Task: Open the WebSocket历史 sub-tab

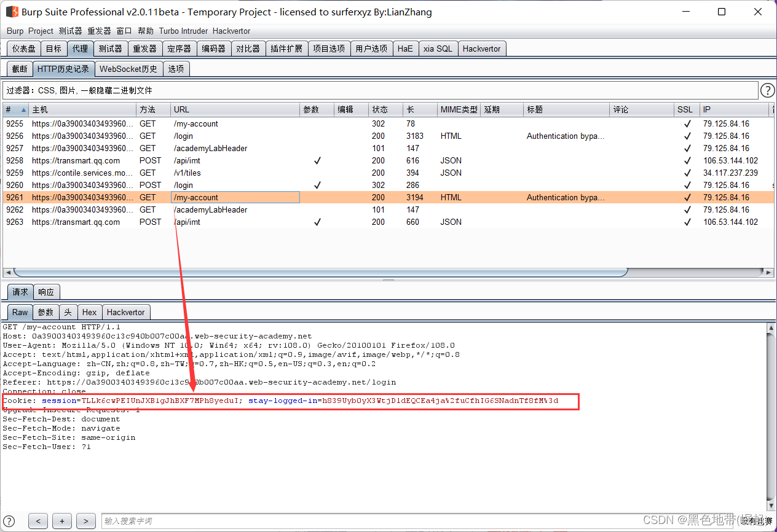Action: pos(128,69)
